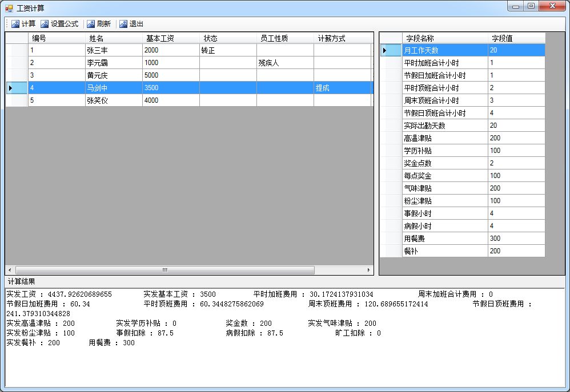This screenshot has height=392, width=570.
Task: Click the 刷新 text button
Action: 103,24
